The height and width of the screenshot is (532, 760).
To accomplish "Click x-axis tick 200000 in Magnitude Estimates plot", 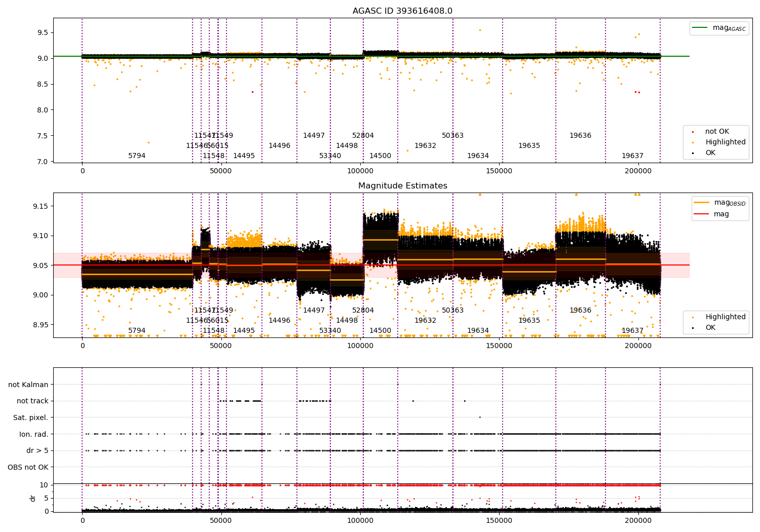I will click(638, 346).
